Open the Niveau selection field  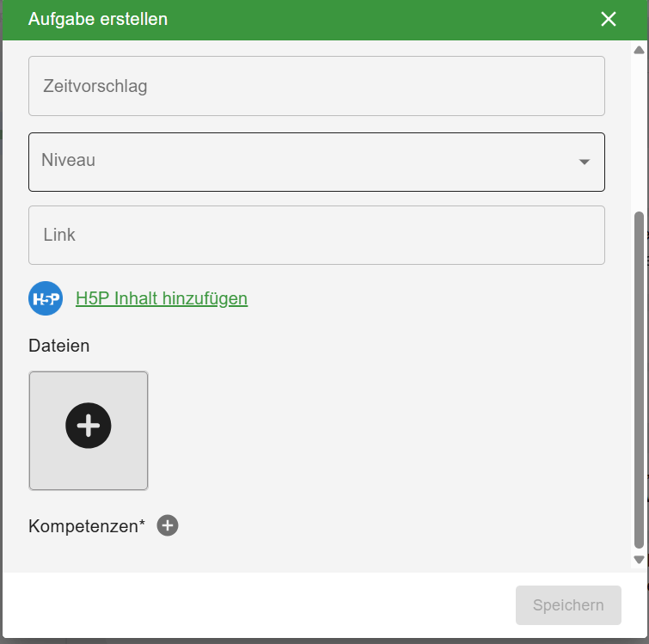pyautogui.click(x=316, y=162)
